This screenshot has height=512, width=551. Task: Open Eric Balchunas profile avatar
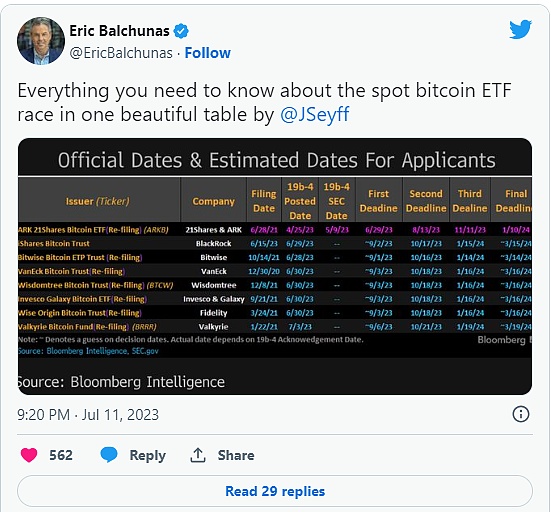(x=41, y=41)
